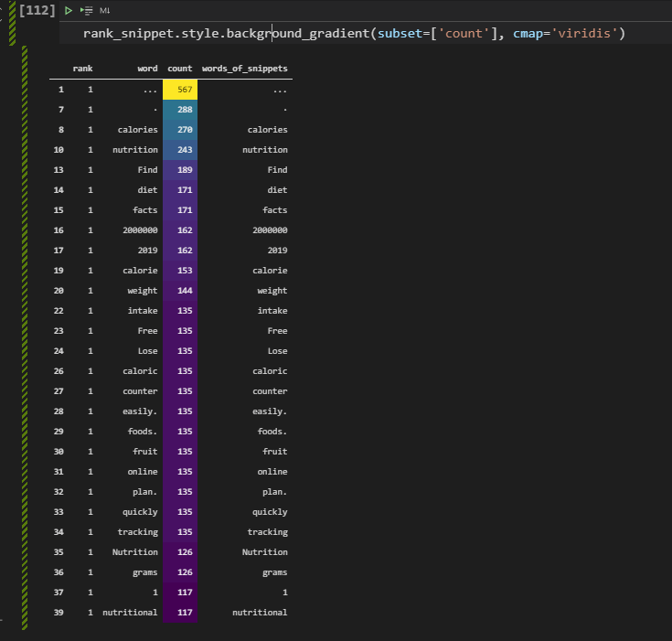Click the 171 count in the facts row
This screenshot has height=641, width=672.
coord(180,210)
